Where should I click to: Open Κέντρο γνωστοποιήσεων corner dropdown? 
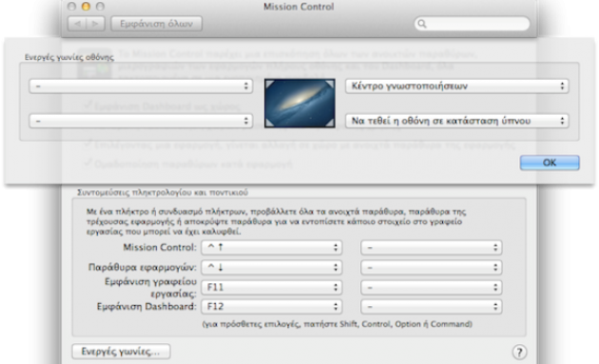pos(457,86)
